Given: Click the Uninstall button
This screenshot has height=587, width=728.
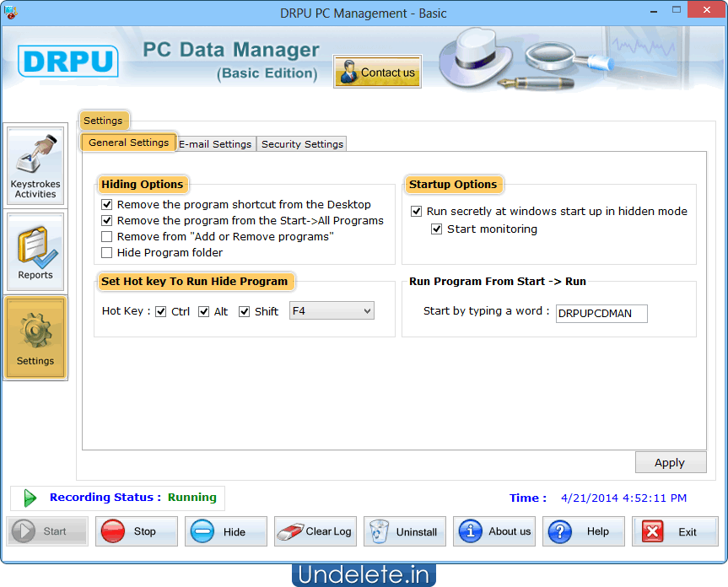Looking at the screenshot, I should coord(404,531).
